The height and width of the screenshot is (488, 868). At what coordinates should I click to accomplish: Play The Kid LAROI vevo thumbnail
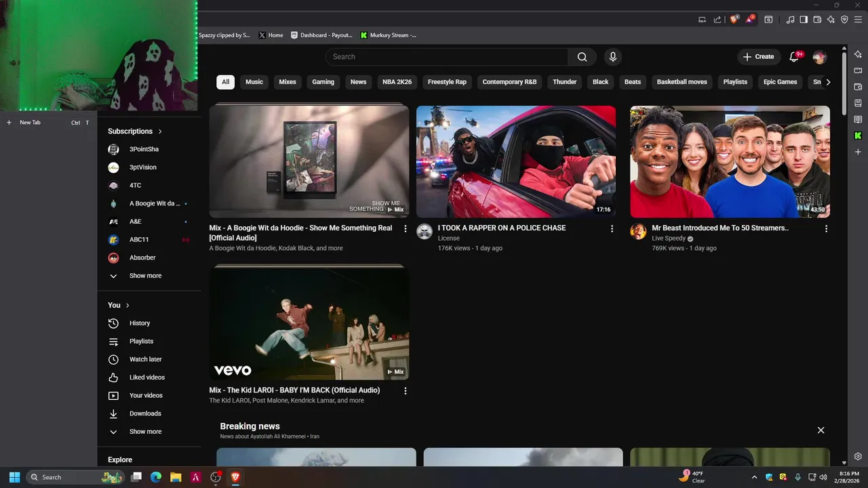(x=309, y=323)
